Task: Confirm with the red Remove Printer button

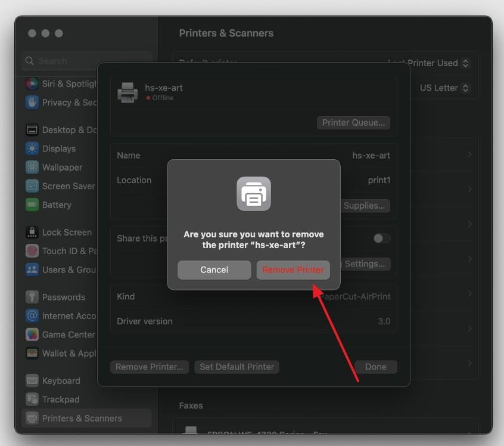Action: click(293, 270)
